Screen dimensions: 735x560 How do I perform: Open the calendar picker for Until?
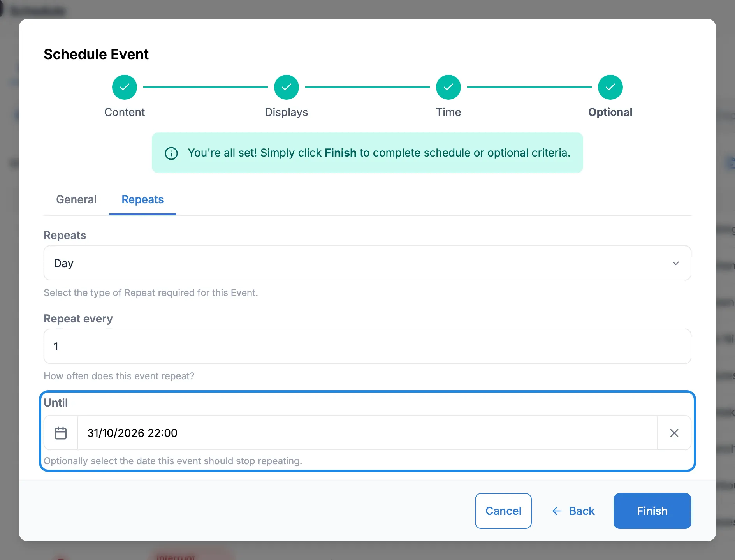[x=61, y=433]
